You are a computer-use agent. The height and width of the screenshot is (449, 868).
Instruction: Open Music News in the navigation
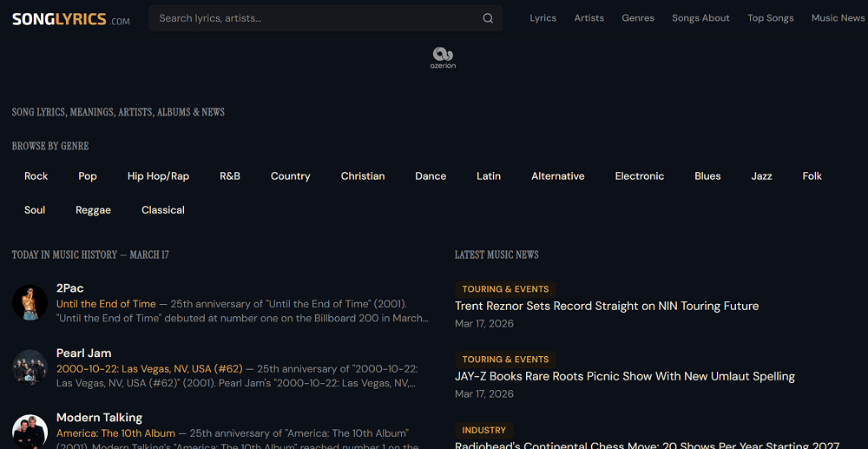click(838, 18)
